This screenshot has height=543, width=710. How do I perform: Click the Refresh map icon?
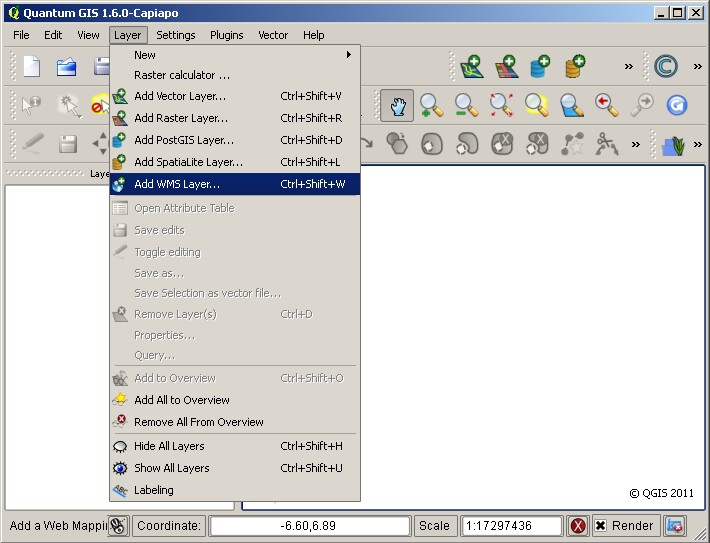click(x=677, y=106)
